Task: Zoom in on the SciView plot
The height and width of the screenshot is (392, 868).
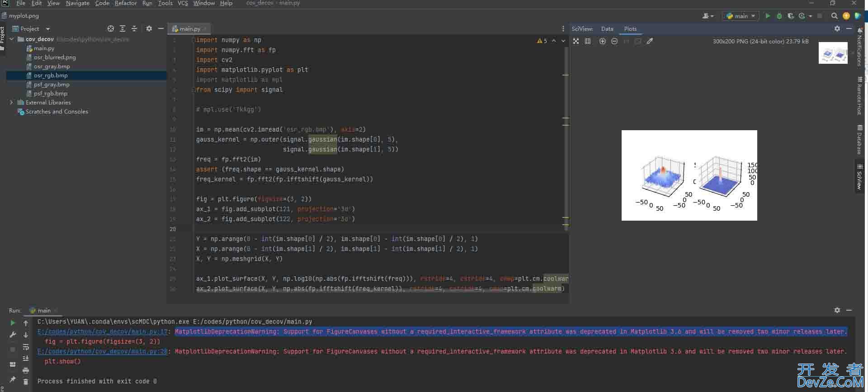Action: pos(602,41)
